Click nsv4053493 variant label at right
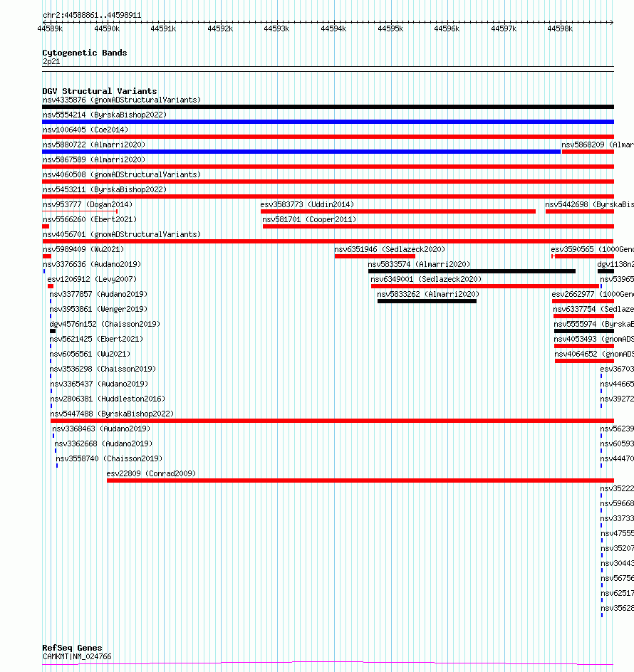Screen dimensions: 634x672 (x=593, y=339)
